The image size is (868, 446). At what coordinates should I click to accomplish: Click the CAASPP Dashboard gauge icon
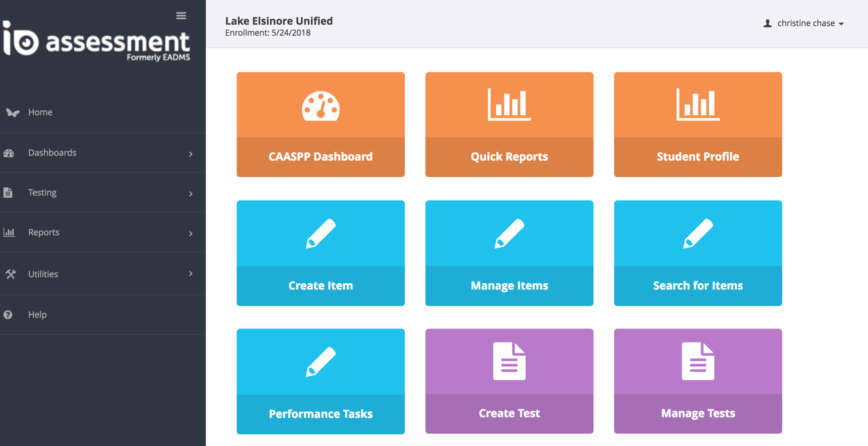click(320, 106)
